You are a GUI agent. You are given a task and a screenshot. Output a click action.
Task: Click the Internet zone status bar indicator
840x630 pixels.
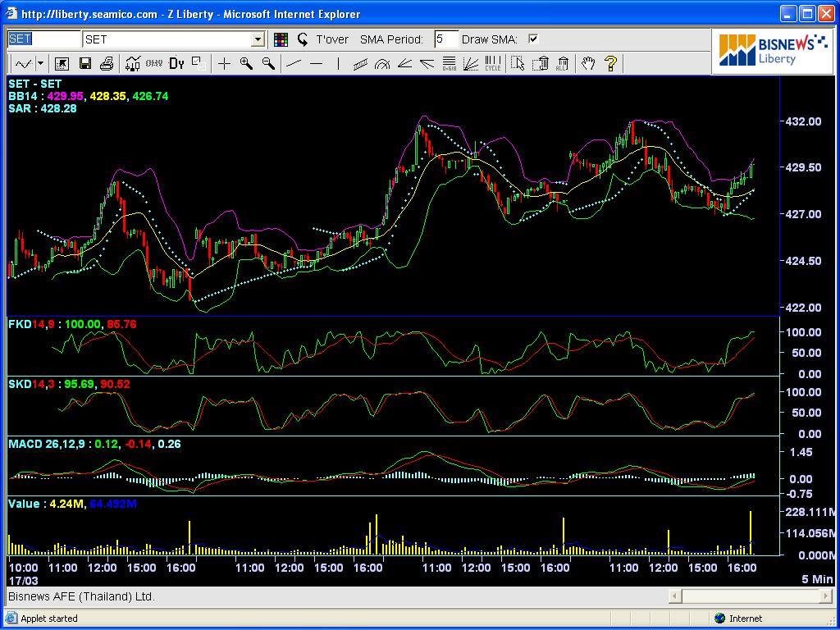click(x=737, y=619)
